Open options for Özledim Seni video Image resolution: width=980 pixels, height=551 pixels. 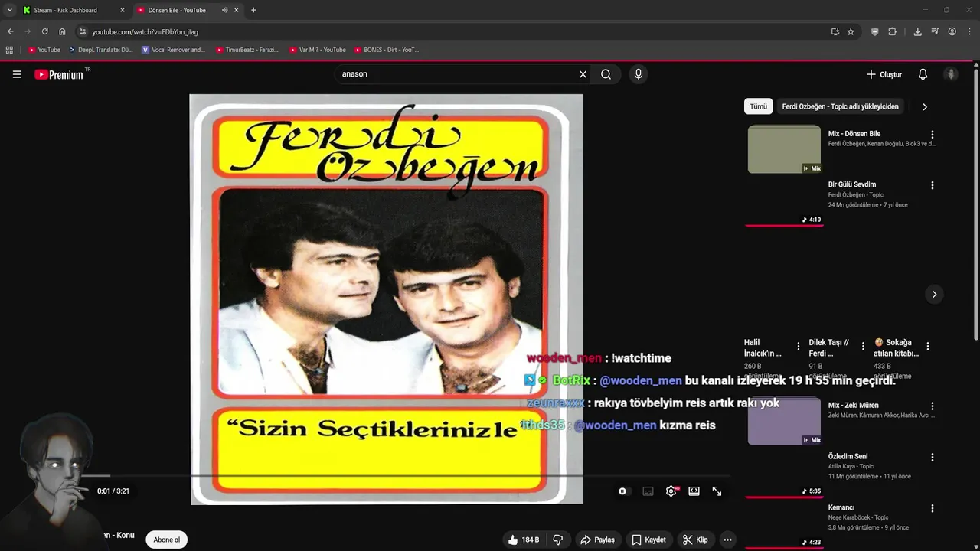point(932,457)
